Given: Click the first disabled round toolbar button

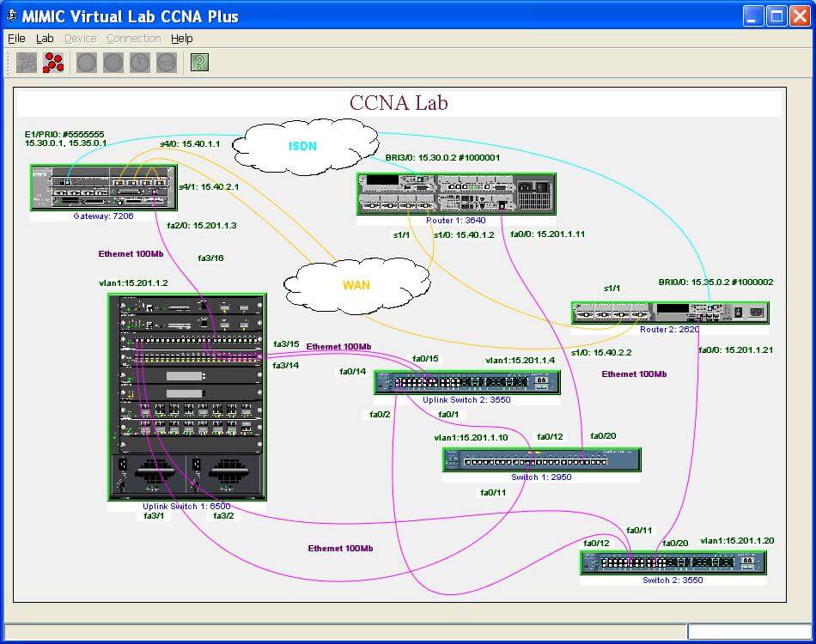Looking at the screenshot, I should pyautogui.click(x=87, y=63).
